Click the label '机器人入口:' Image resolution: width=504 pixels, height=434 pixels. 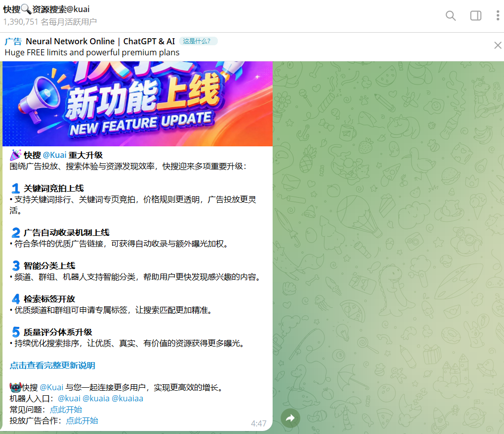[x=32, y=399]
